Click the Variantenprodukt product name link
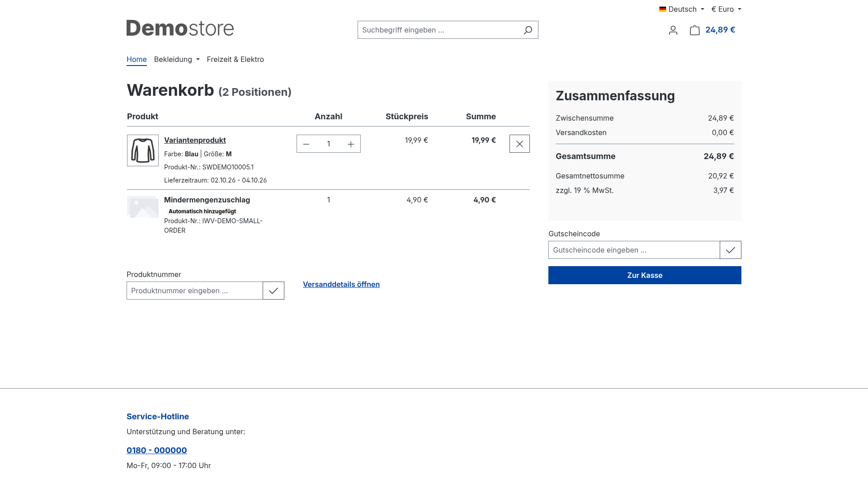Image resolution: width=868 pixels, height=488 pixels. [195, 140]
